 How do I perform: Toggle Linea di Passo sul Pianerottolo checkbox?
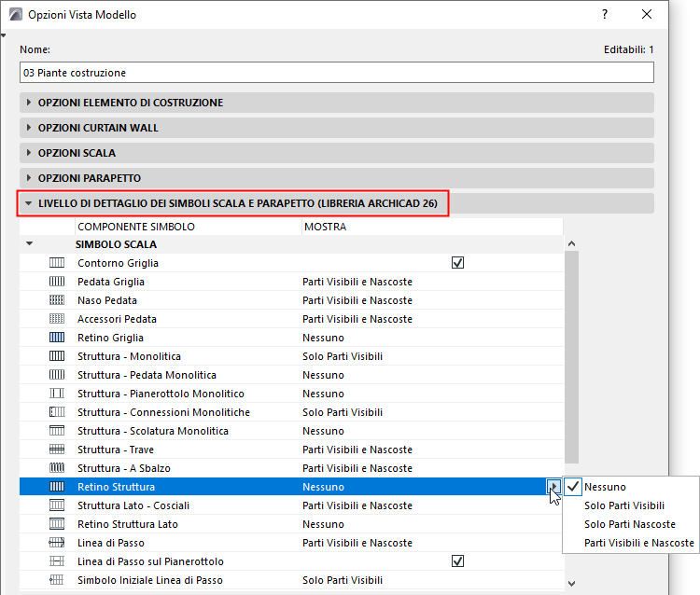(457, 561)
